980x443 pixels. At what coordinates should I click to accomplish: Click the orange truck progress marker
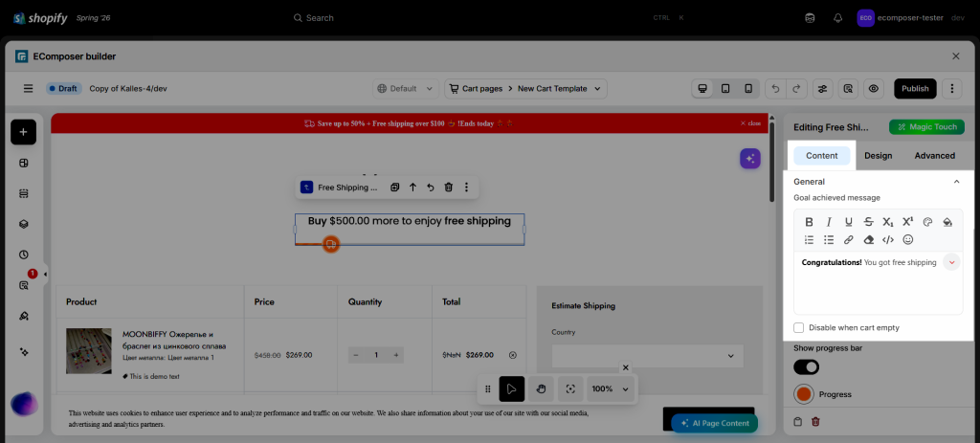[x=330, y=244]
